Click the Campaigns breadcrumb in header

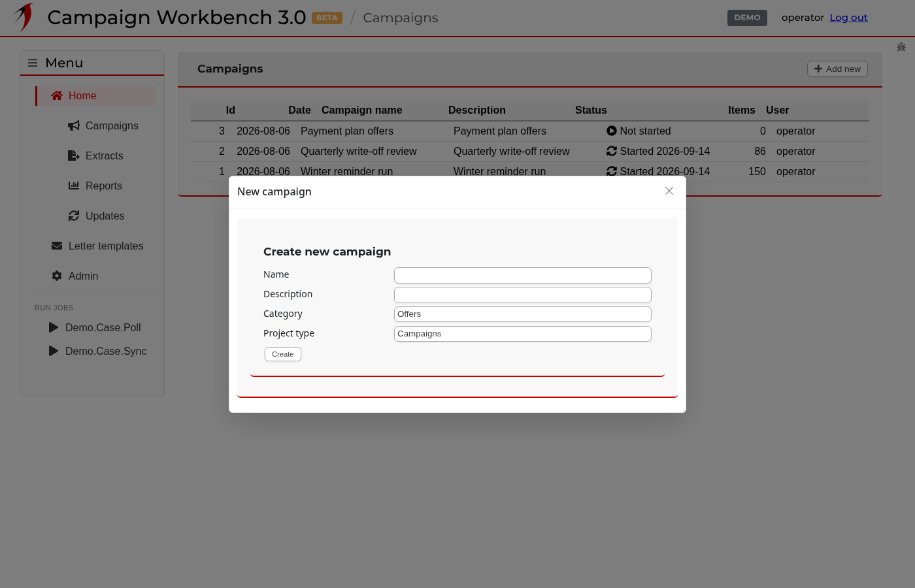click(x=401, y=18)
